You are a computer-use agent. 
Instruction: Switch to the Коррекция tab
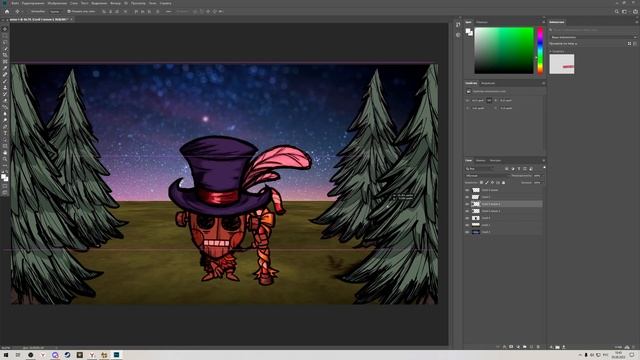(488, 83)
